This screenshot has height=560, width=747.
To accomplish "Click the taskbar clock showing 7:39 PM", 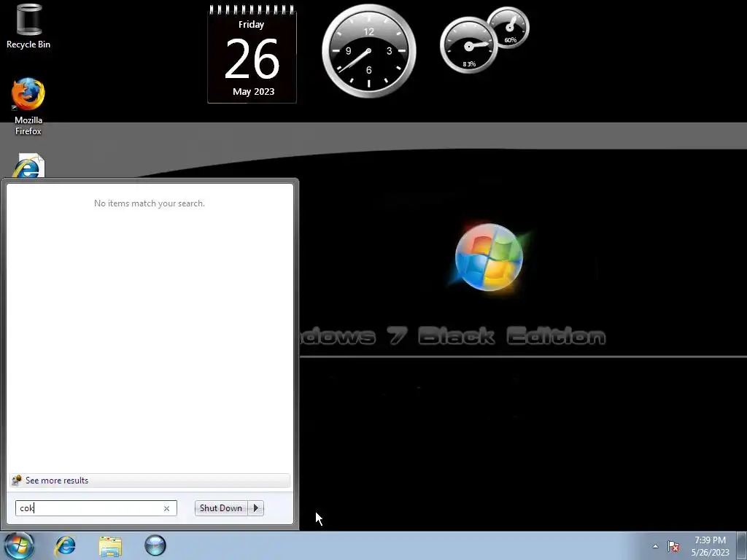I will pos(711,546).
